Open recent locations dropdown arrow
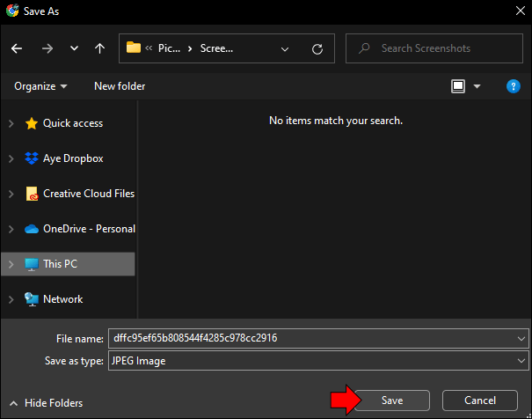 [74, 48]
